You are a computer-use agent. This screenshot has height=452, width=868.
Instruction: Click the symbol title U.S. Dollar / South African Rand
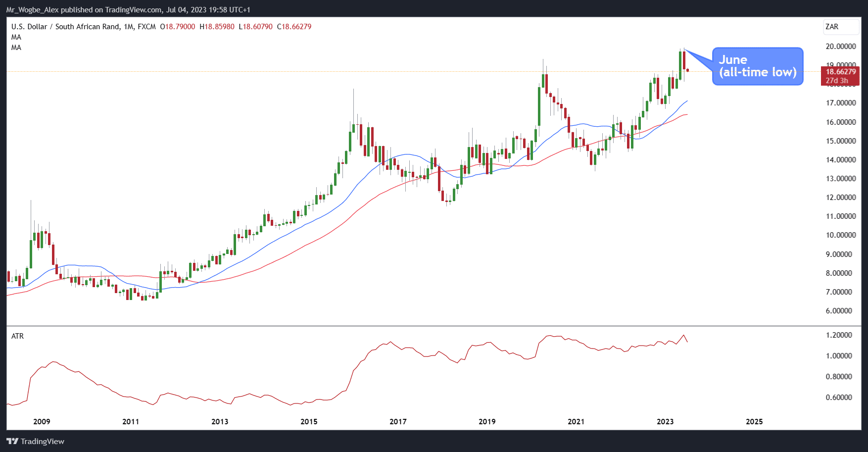tap(65, 27)
